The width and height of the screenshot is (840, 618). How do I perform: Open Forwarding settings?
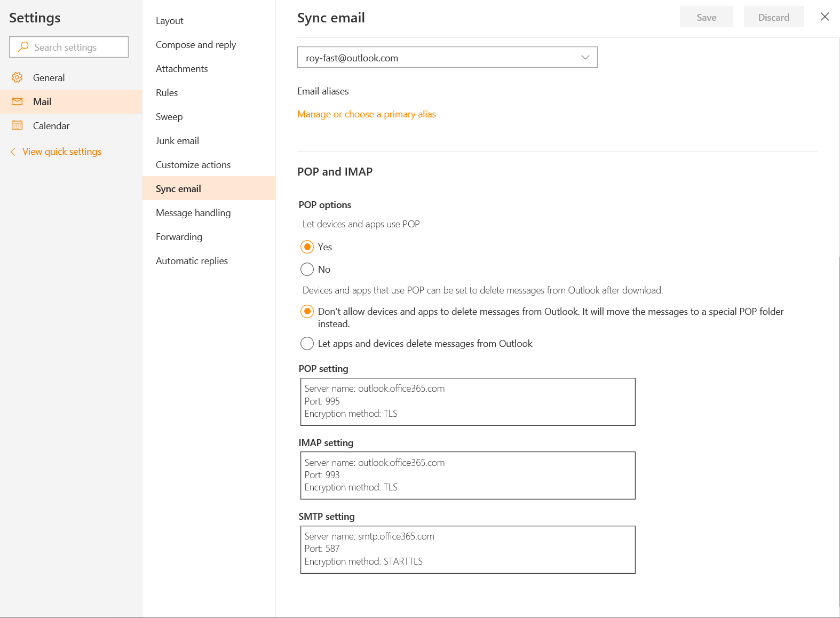[209, 236]
